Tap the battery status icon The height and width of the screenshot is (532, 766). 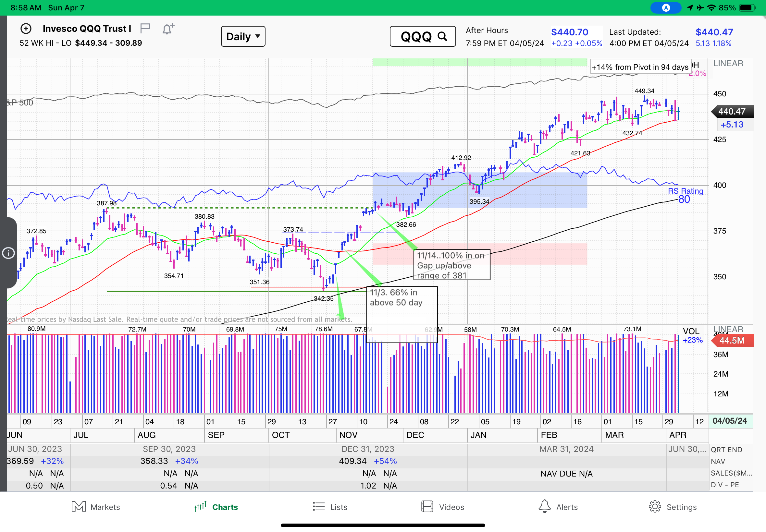(x=747, y=8)
